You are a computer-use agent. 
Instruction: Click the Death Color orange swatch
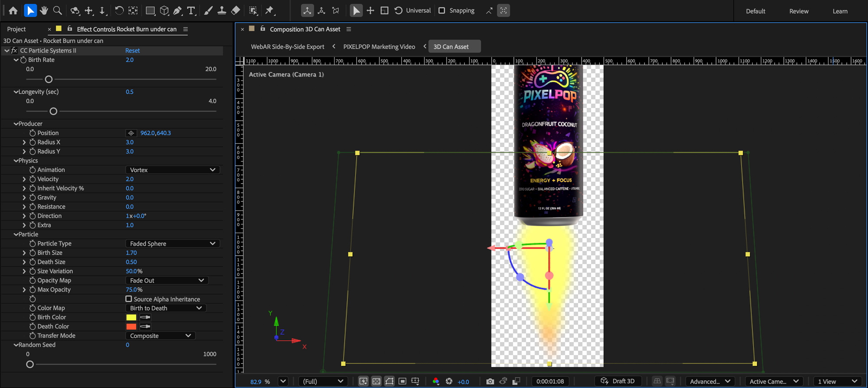coord(131,326)
